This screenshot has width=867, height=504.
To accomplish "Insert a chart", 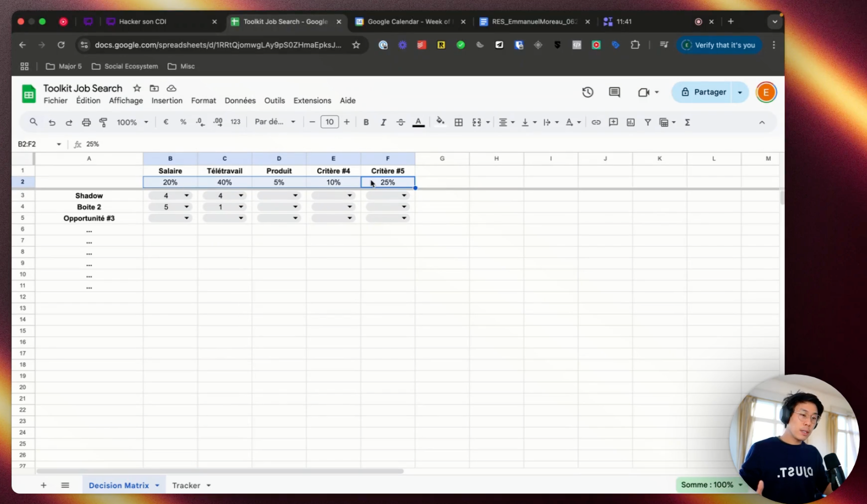I will point(630,122).
